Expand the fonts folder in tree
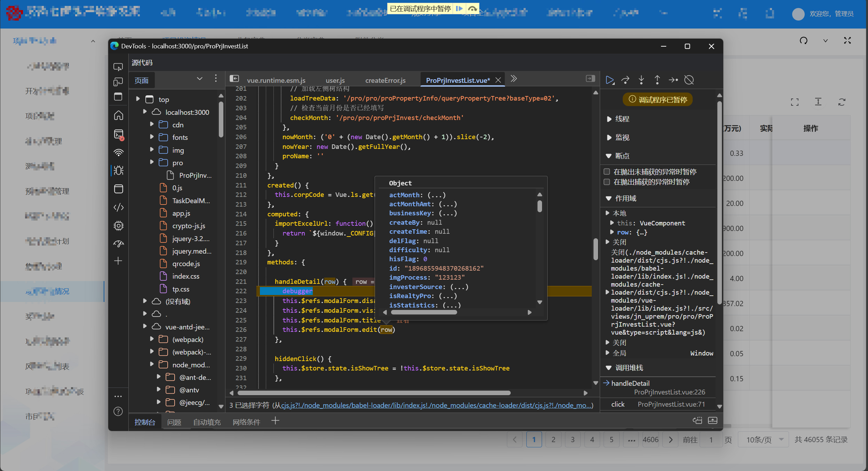The image size is (868, 471). point(152,137)
